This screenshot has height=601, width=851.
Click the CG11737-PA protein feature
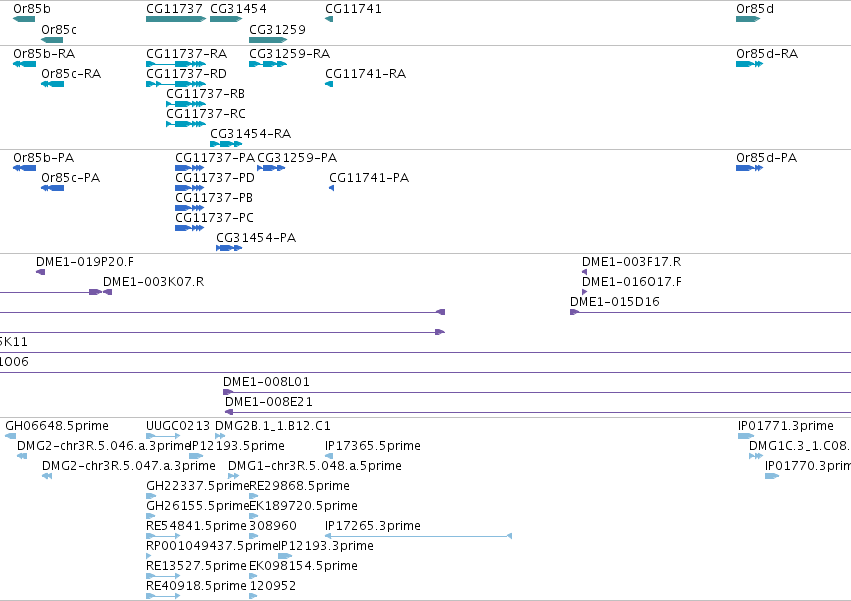coord(189,168)
